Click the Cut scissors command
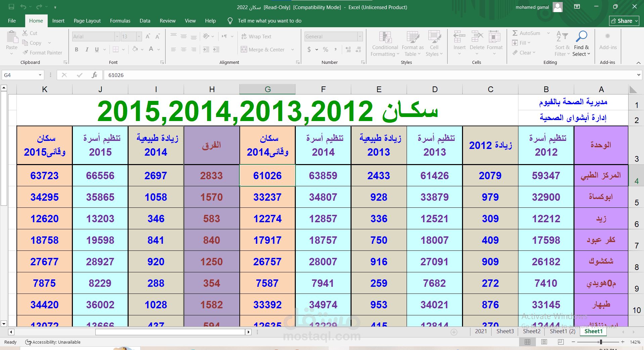644x350 pixels. click(30, 33)
